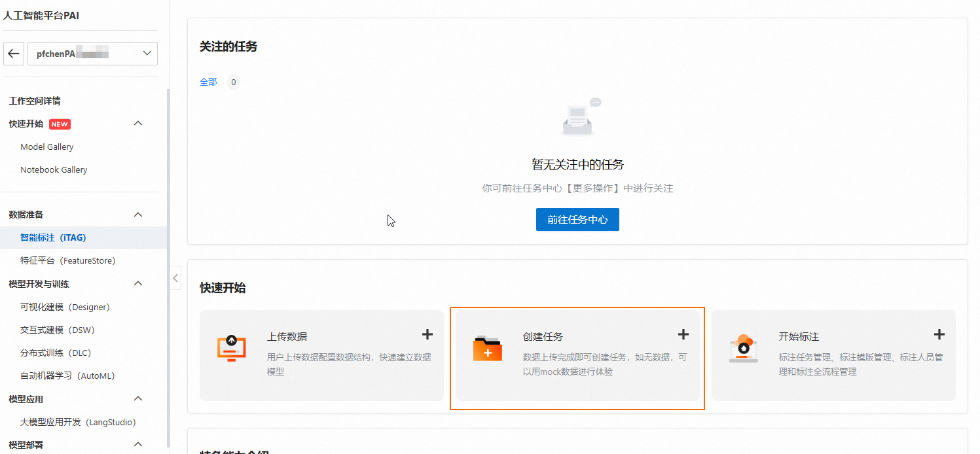
Task: Collapse the 模型开发与训练 sidebar section
Action: [x=138, y=284]
